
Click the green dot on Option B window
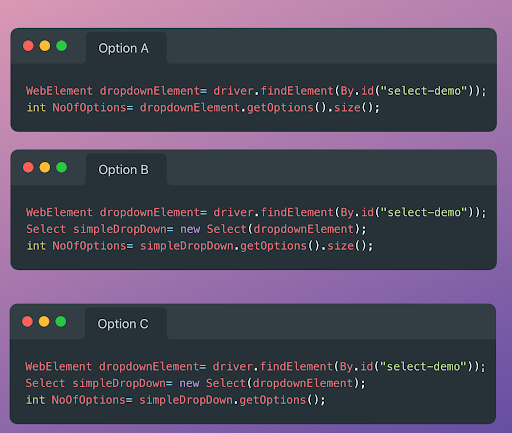[61, 167]
